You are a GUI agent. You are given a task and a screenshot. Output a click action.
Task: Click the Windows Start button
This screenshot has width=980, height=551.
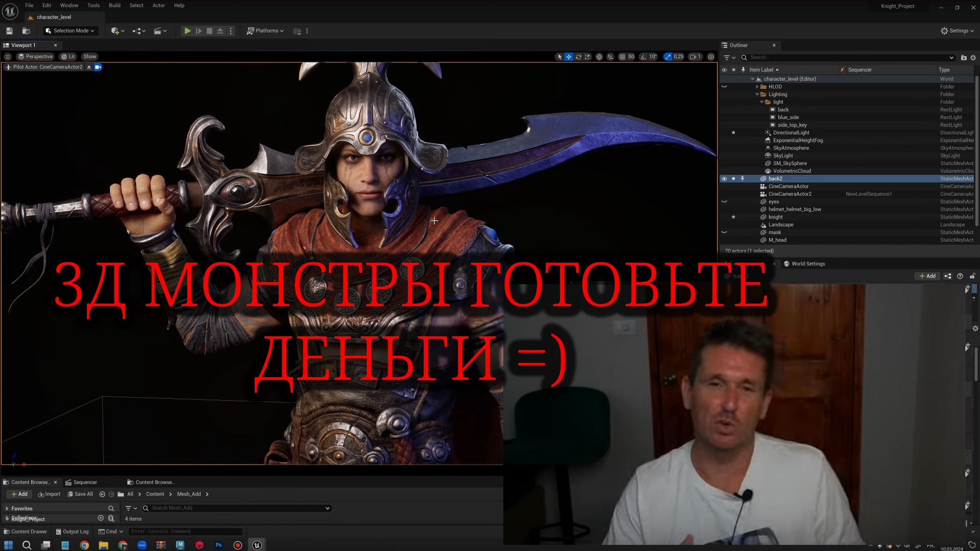tap(8, 545)
